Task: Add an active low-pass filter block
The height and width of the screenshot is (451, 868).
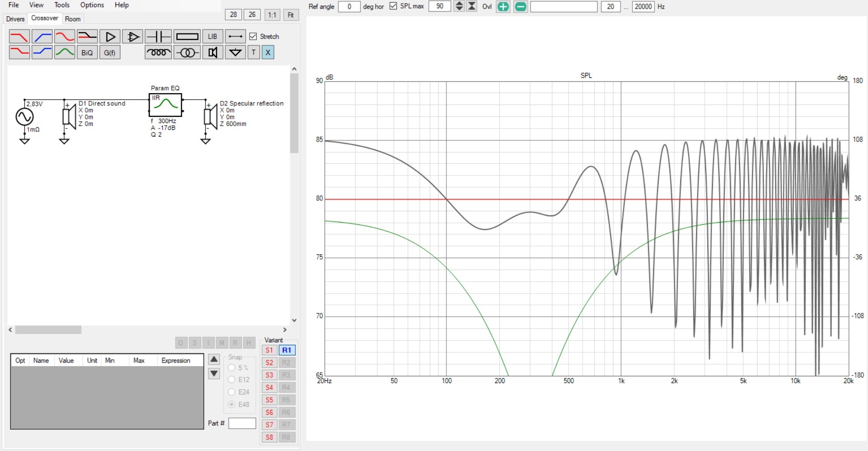Action: (19, 36)
